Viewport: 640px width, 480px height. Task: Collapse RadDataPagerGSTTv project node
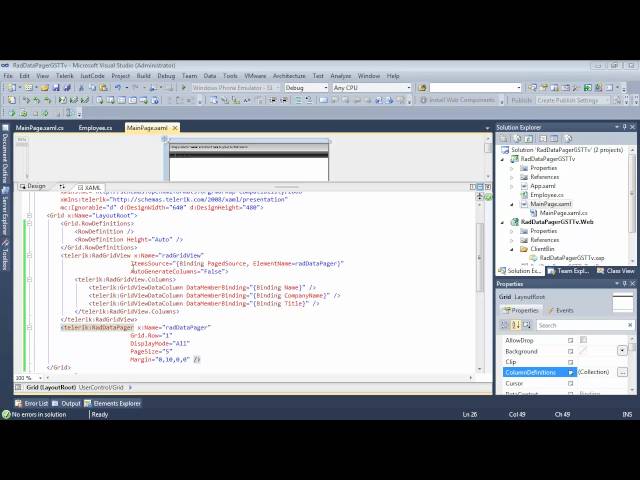click(503, 159)
